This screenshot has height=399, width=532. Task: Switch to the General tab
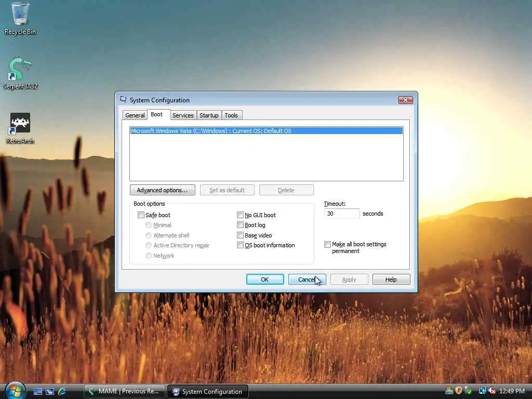coord(135,115)
